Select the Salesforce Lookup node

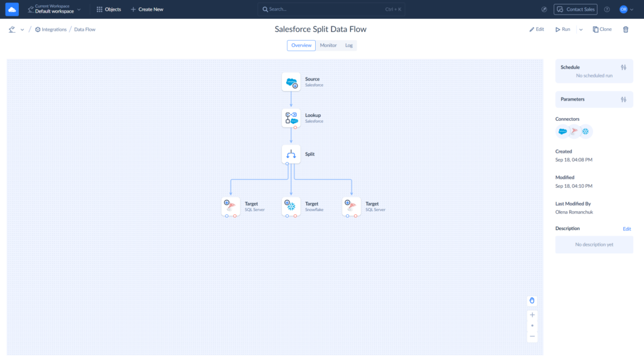(x=291, y=118)
